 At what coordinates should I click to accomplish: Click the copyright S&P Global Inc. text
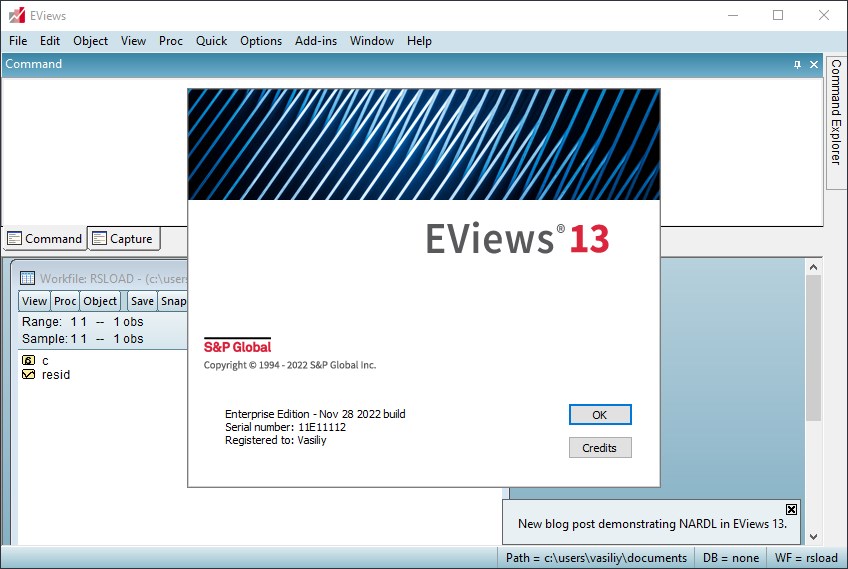coord(290,365)
